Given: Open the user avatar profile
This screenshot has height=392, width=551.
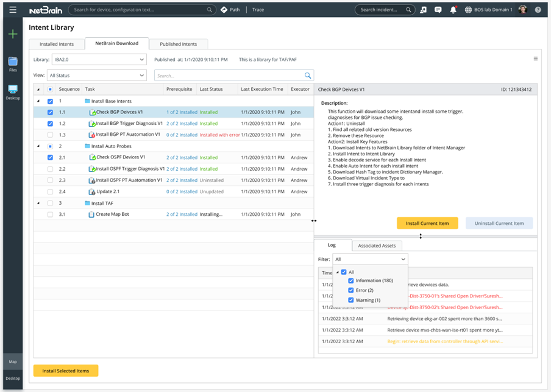Looking at the screenshot, I should click(522, 10).
